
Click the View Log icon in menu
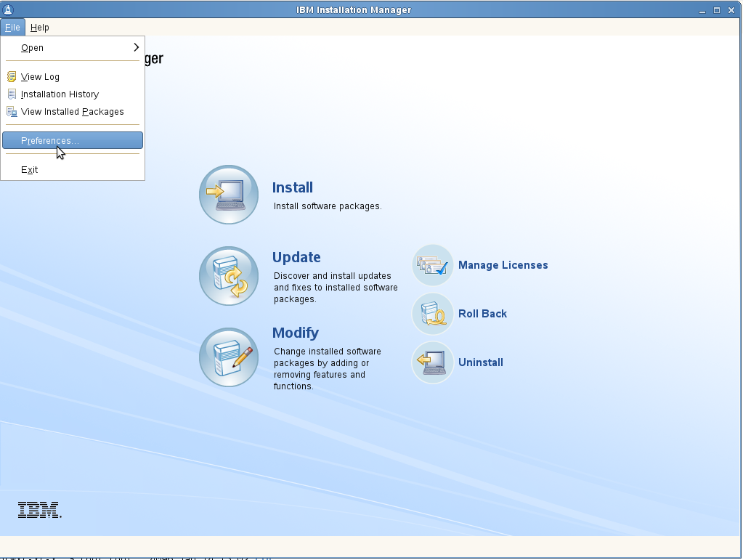pos(12,77)
